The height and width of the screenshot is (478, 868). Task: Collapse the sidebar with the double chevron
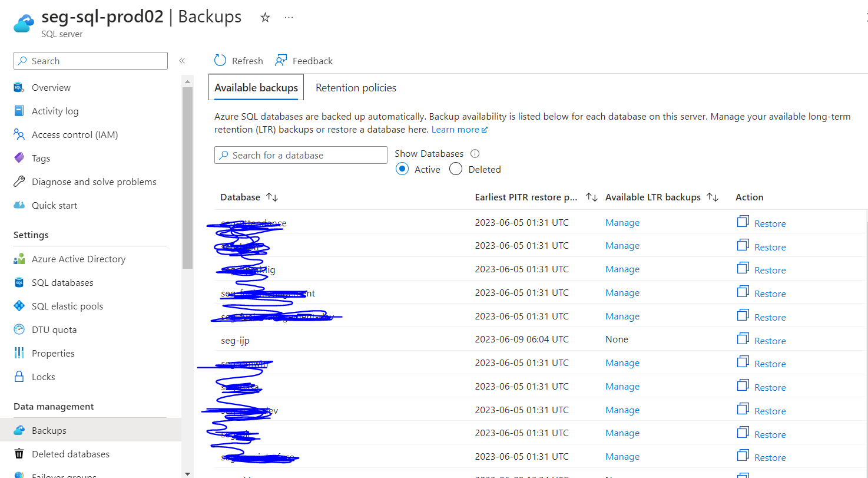182,61
